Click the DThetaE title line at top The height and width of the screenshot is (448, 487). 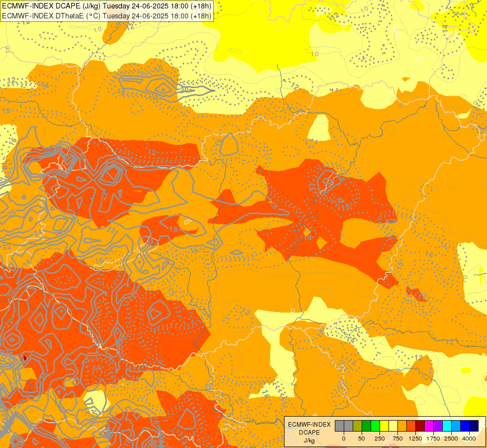[106, 15]
